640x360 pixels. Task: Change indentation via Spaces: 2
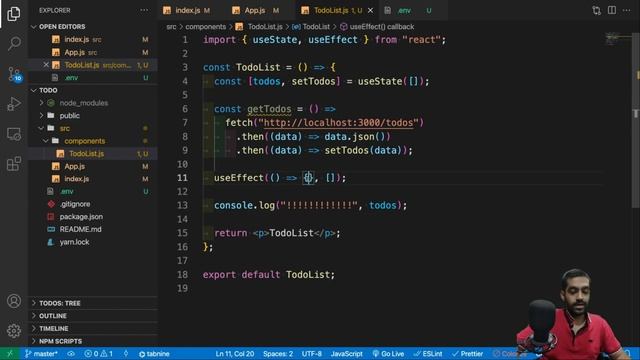[x=278, y=354]
